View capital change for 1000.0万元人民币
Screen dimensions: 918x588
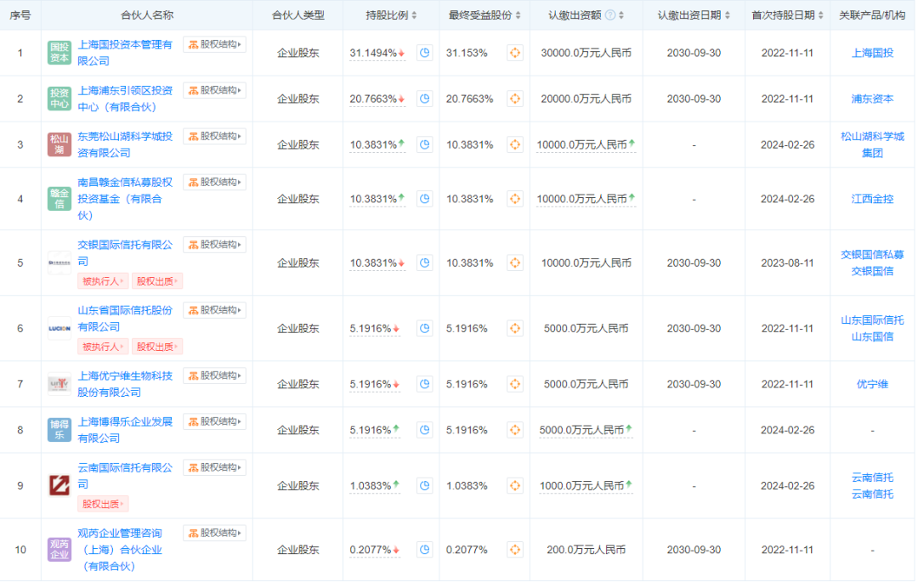586,486
